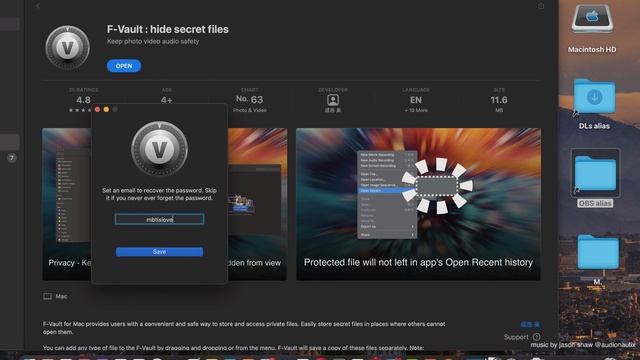Click the 4.8 rating value
This screenshot has height=360, width=640.
coord(83,100)
